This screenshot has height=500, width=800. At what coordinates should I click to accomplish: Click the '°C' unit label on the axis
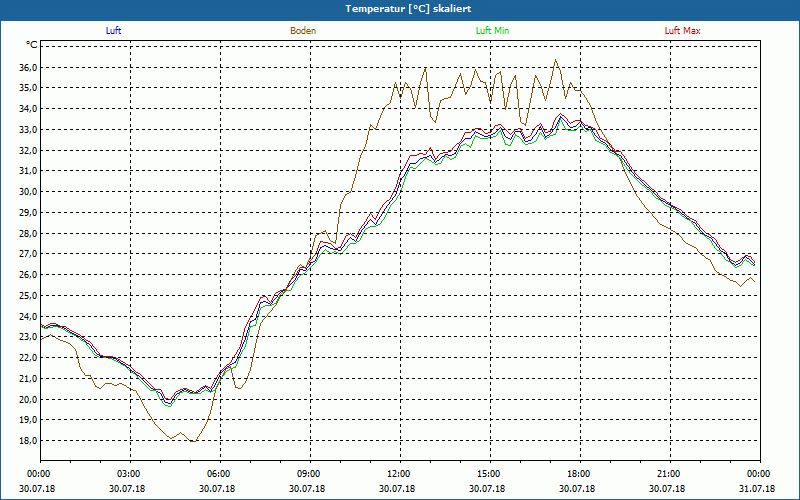point(31,45)
